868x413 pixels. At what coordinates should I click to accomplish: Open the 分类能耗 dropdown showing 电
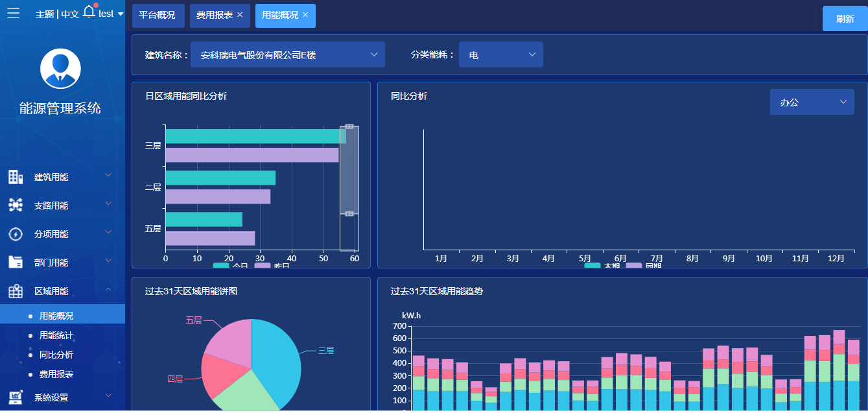pyautogui.click(x=501, y=54)
